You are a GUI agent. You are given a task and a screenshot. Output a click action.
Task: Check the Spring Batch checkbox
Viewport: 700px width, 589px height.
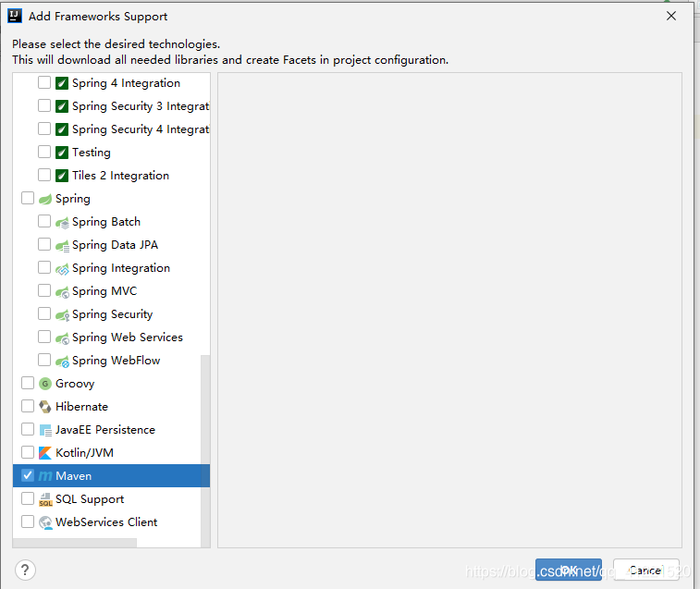[x=44, y=221]
